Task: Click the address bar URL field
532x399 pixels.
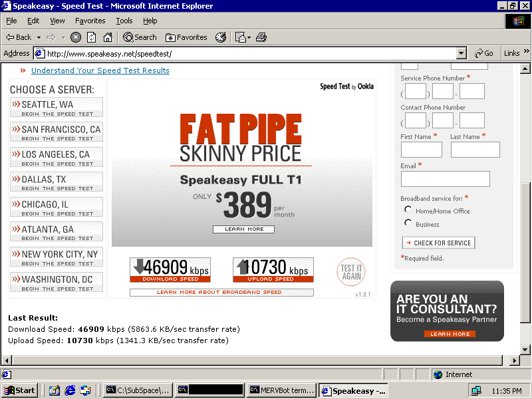Action: tap(251, 54)
